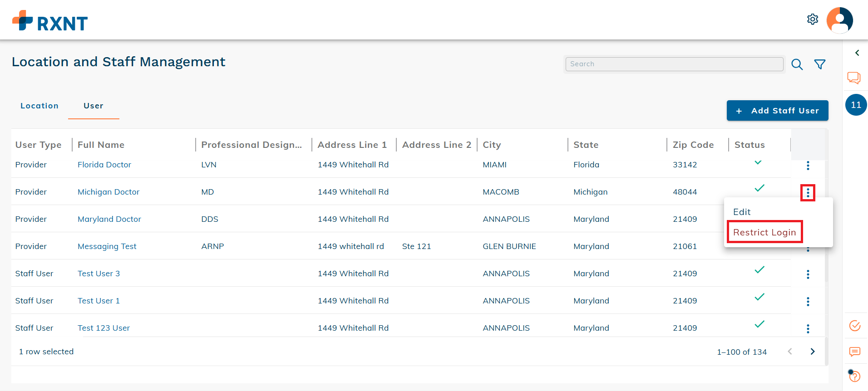Screen dimensions: 868x391
Task: Go to next page of results
Action: coord(813,352)
